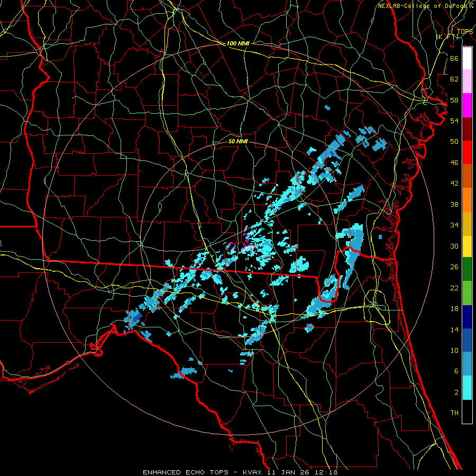Click the TOPS legend title
The height and width of the screenshot is (476, 476).
point(465,31)
